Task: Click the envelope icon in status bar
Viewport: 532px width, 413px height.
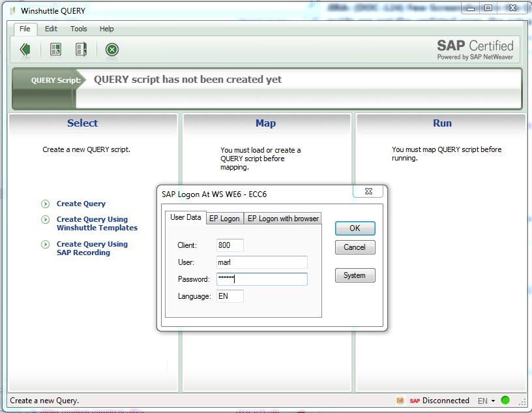Action: 400,401
